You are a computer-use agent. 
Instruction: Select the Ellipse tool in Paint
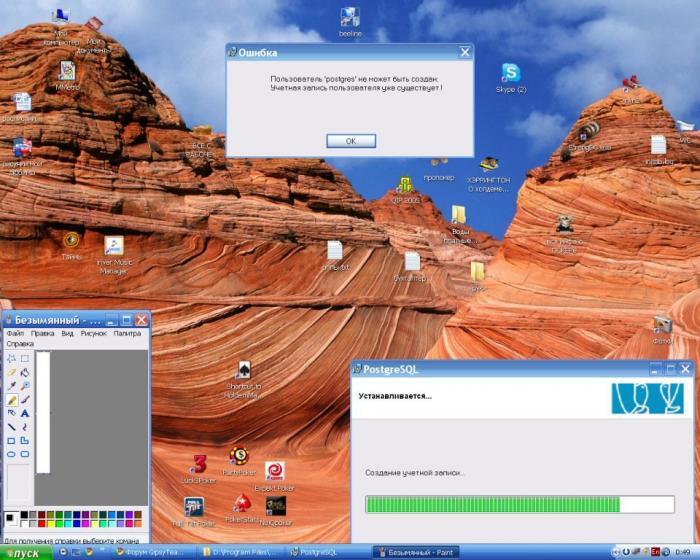tap(11, 454)
